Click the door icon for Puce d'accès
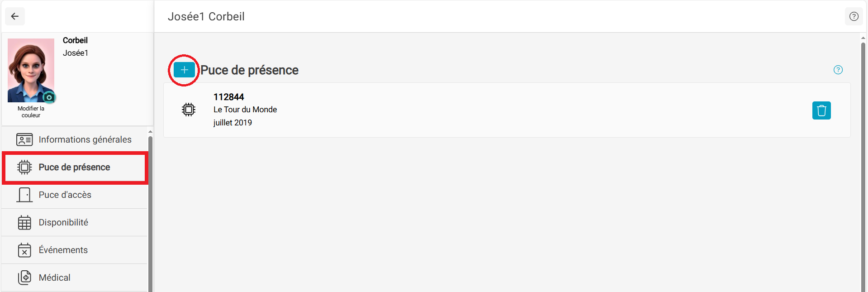Image resolution: width=868 pixels, height=292 pixels. 24,195
